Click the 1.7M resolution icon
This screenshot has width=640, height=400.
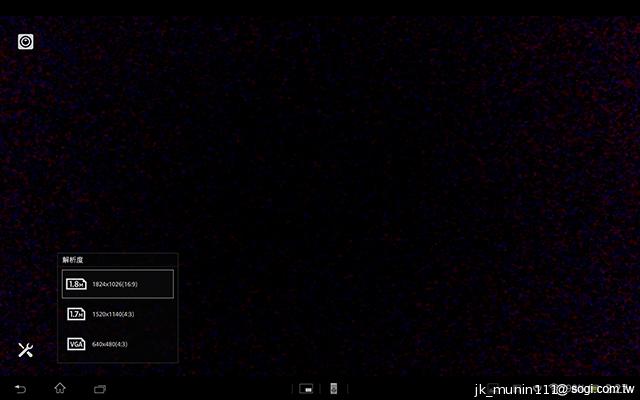(76, 314)
